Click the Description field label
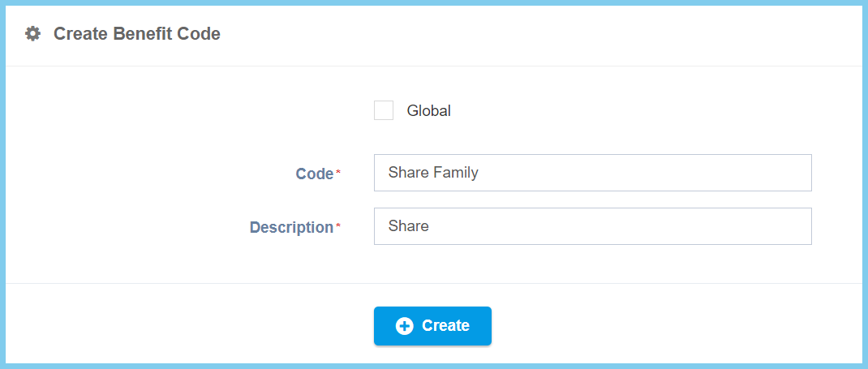 [291, 227]
